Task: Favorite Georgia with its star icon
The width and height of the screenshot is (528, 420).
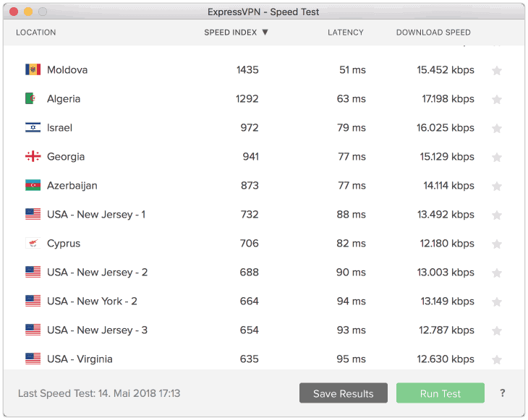Action: point(497,157)
